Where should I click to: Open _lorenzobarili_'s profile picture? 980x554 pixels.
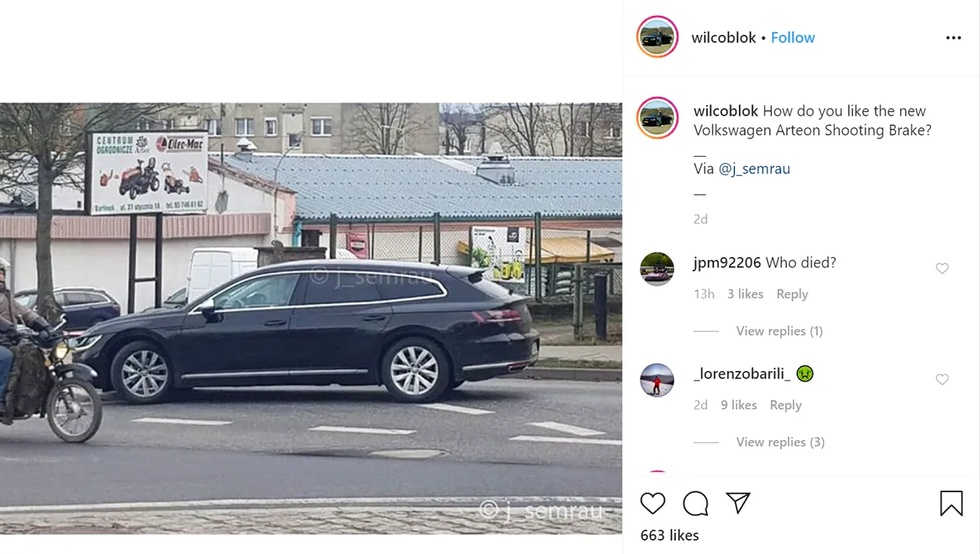point(657,380)
